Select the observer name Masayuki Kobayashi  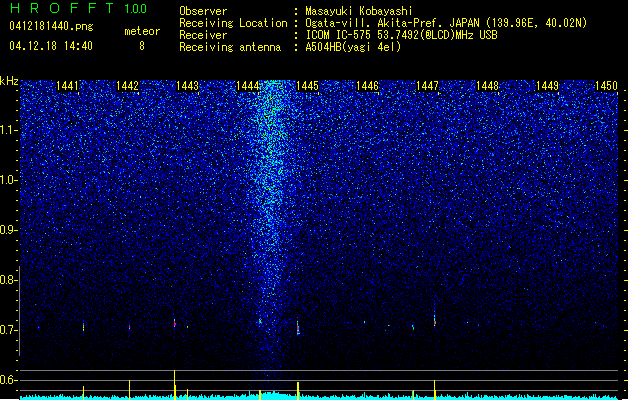[x=359, y=11]
